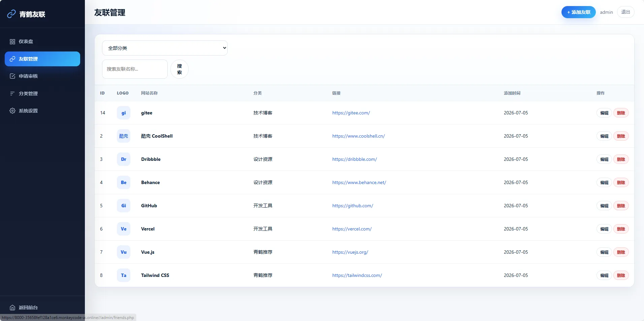This screenshot has height=321, width=644.
Task: Open the https://dribbble.com/ link
Action: [x=354, y=159]
